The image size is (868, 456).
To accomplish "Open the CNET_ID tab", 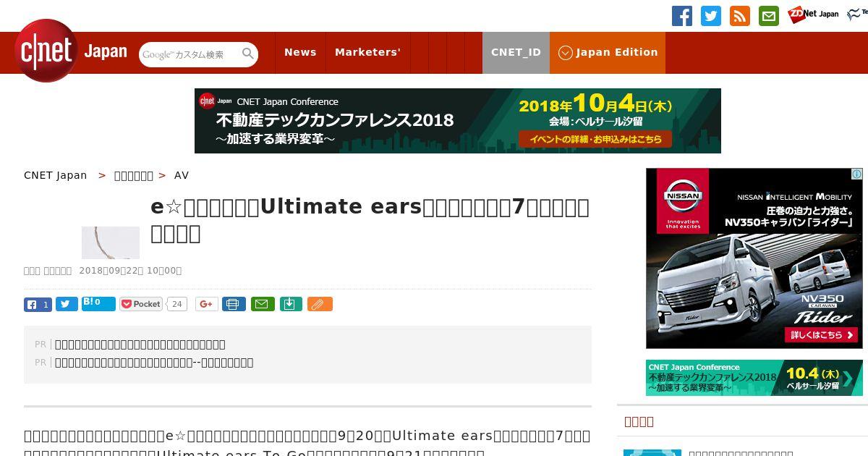I will 516,52.
